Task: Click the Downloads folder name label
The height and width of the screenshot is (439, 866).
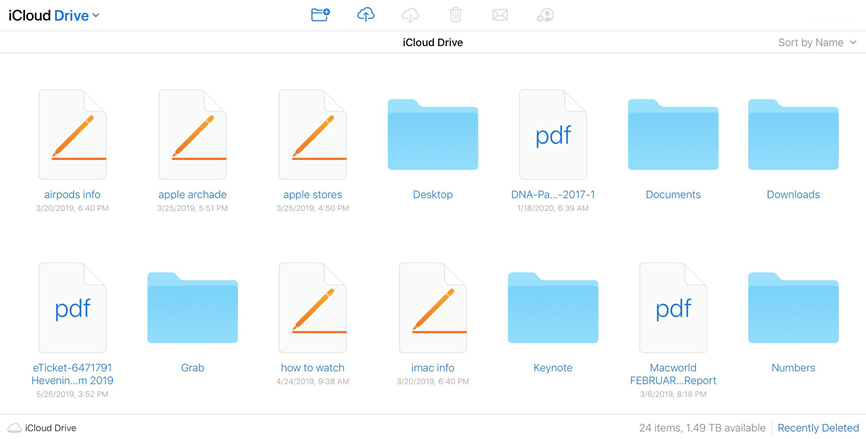Action: pos(793,194)
